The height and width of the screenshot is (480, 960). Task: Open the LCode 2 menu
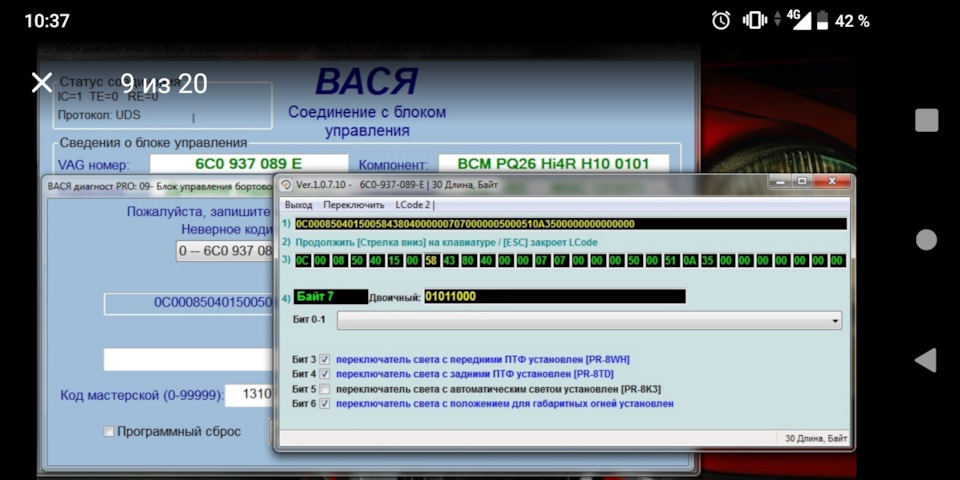[413, 205]
